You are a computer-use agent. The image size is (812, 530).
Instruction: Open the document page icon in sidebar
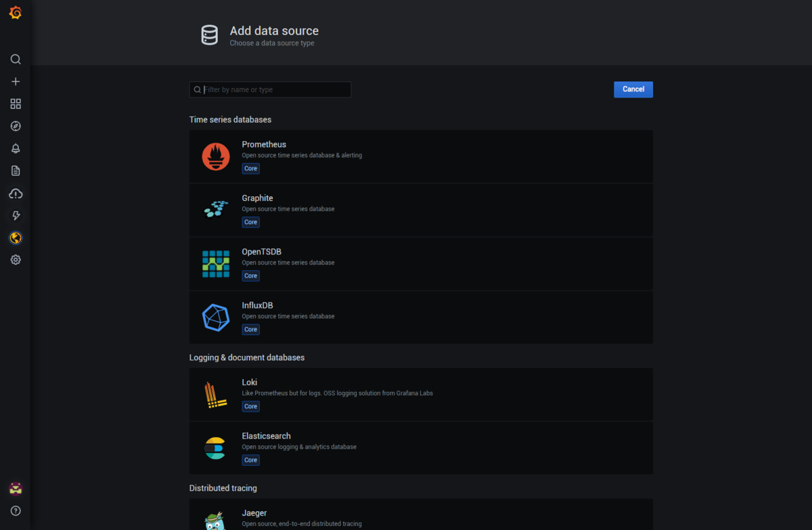(x=16, y=171)
